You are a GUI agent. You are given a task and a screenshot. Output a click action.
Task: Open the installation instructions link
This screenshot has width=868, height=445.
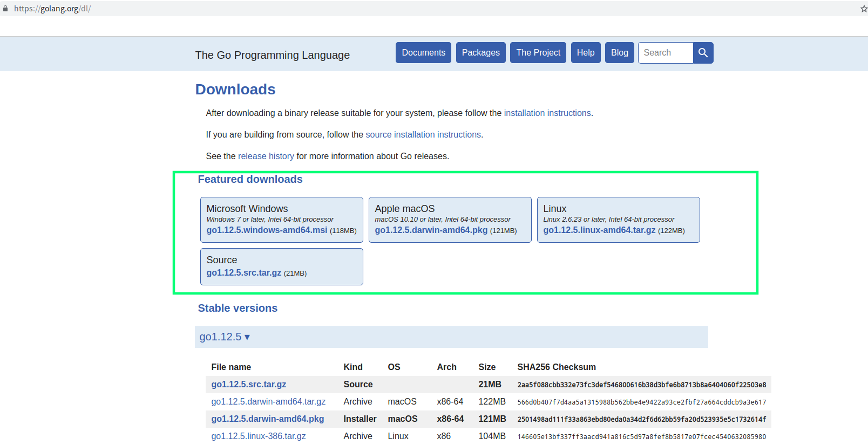pos(547,113)
